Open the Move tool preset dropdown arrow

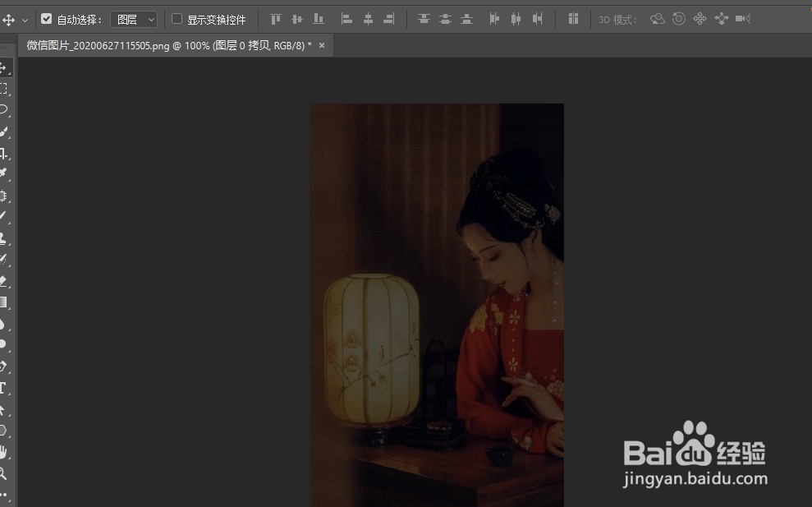[27, 18]
